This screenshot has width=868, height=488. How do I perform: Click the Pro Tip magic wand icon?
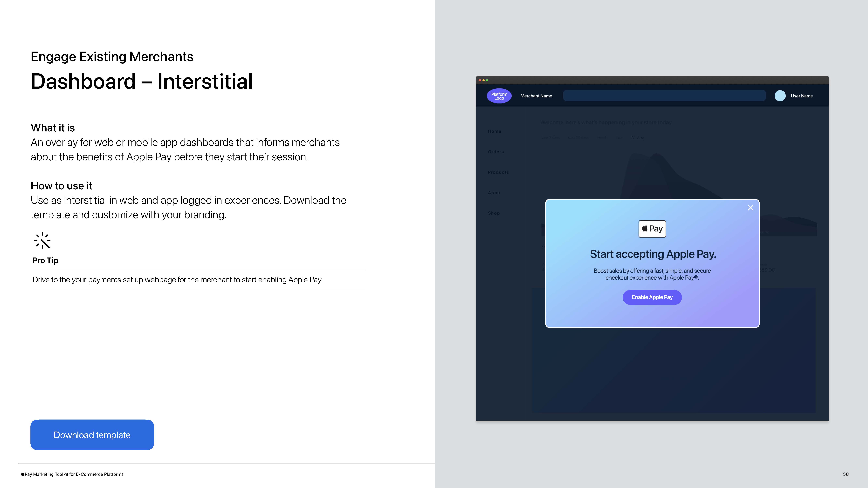(x=42, y=240)
